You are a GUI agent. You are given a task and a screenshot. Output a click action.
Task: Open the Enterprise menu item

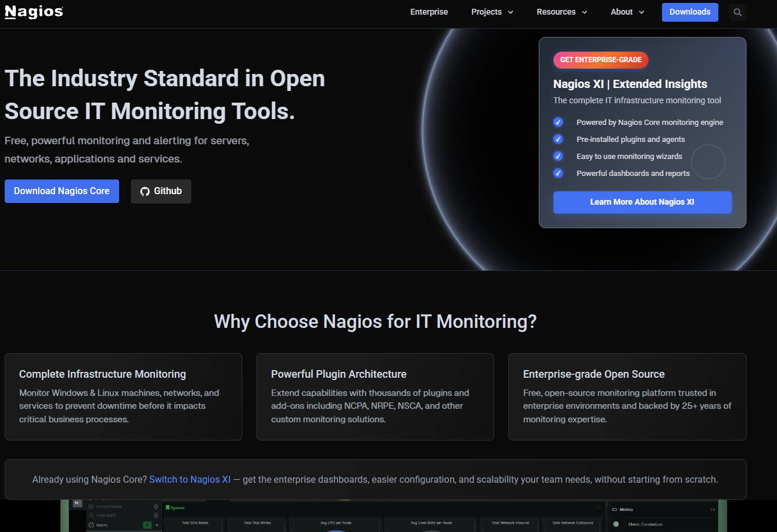(x=429, y=12)
